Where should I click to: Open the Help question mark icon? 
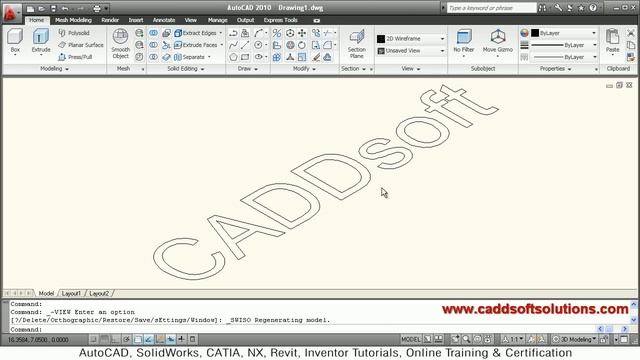coord(593,8)
